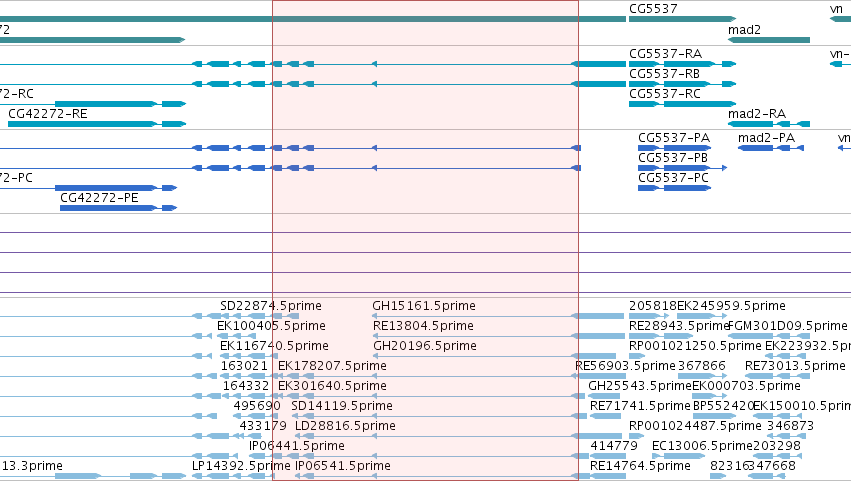The image size is (851, 481).
Task: Click the CG5537-RC transcript label
Action: pyautogui.click(x=665, y=94)
